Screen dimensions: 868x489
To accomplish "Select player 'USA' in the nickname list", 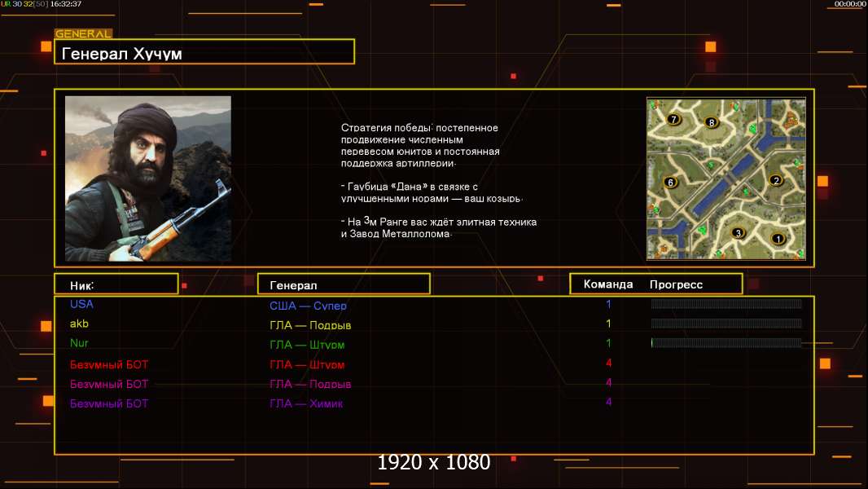I will click(81, 304).
